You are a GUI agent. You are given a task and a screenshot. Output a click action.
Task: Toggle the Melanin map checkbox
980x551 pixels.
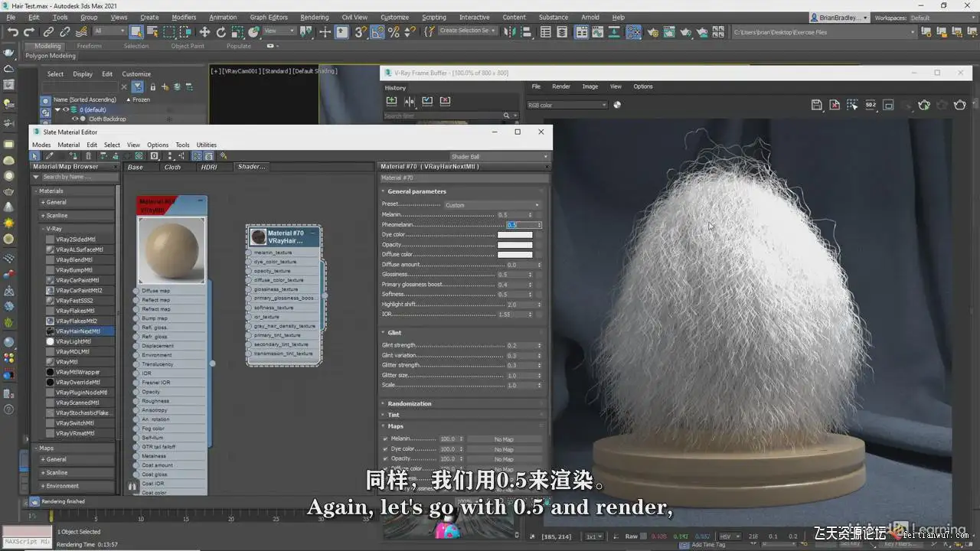pyautogui.click(x=385, y=439)
